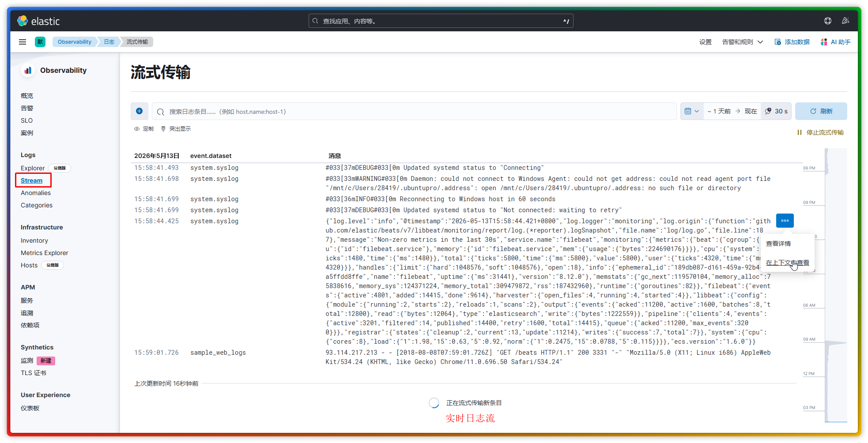Click the 日志 breadcrumb
Image resolution: width=868 pixels, height=443 pixels.
pos(109,42)
